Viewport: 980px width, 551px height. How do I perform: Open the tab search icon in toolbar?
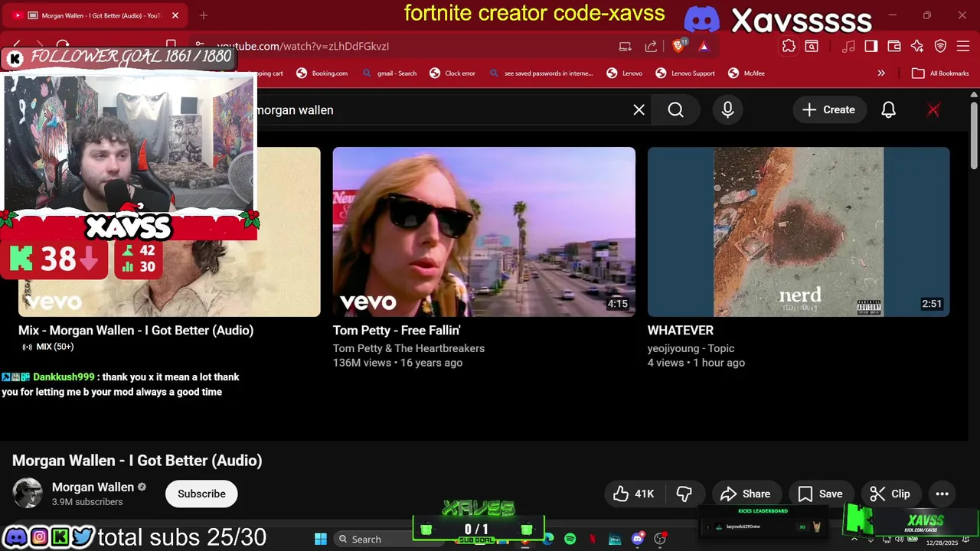[812, 46]
